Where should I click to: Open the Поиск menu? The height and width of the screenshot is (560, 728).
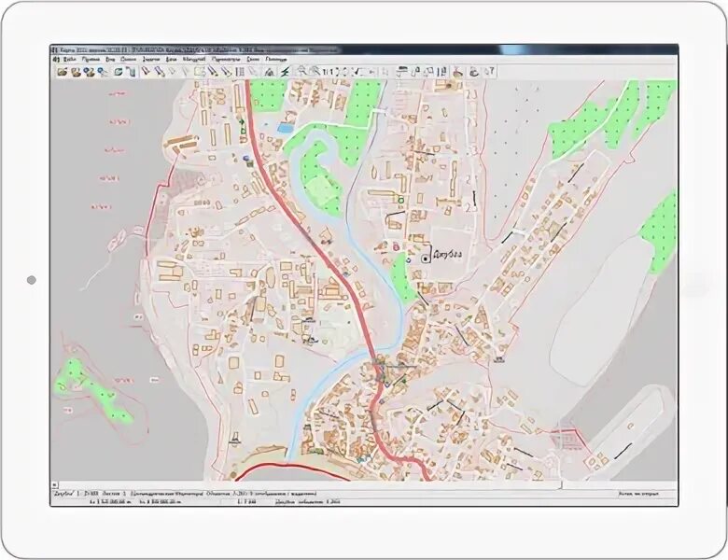(129, 60)
